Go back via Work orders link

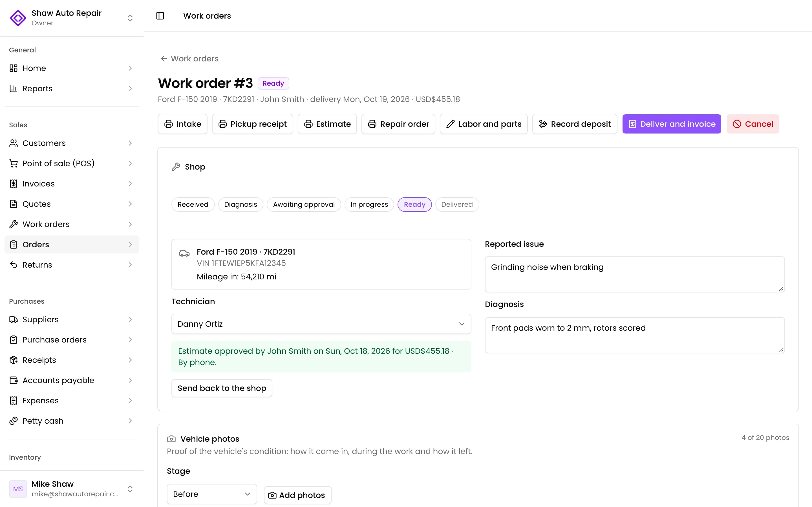(189, 59)
